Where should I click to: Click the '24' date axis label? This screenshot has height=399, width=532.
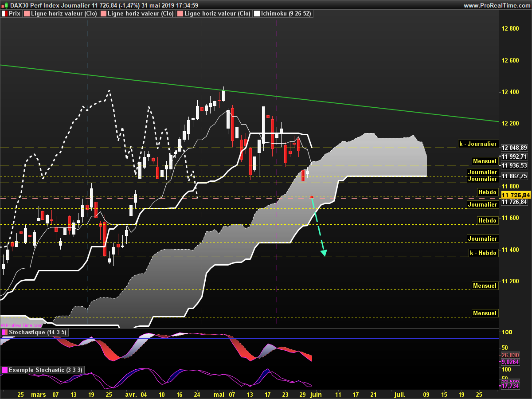(197, 394)
